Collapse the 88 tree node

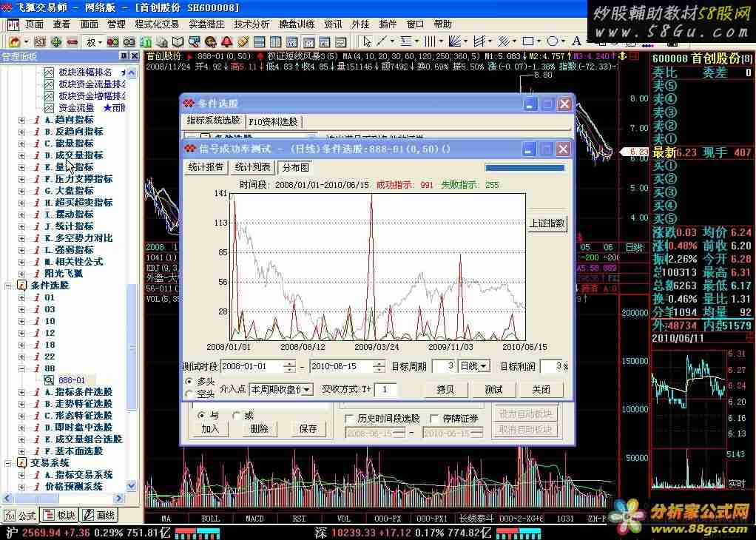click(x=21, y=368)
